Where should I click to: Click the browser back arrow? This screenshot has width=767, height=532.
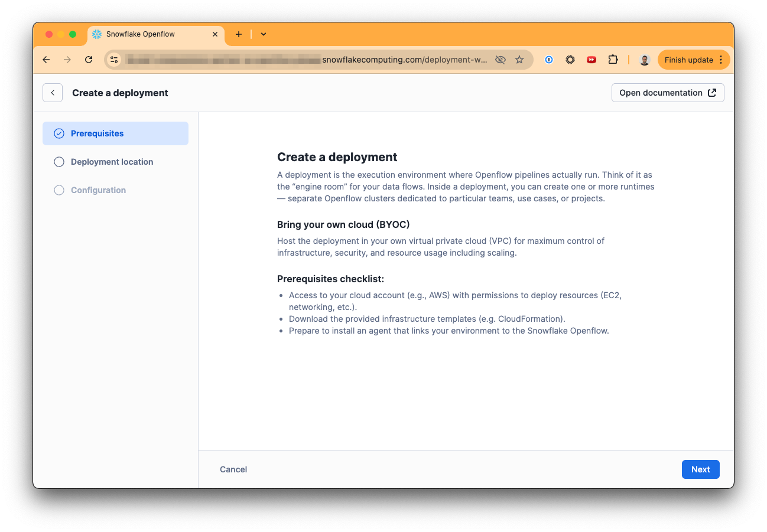coord(47,60)
